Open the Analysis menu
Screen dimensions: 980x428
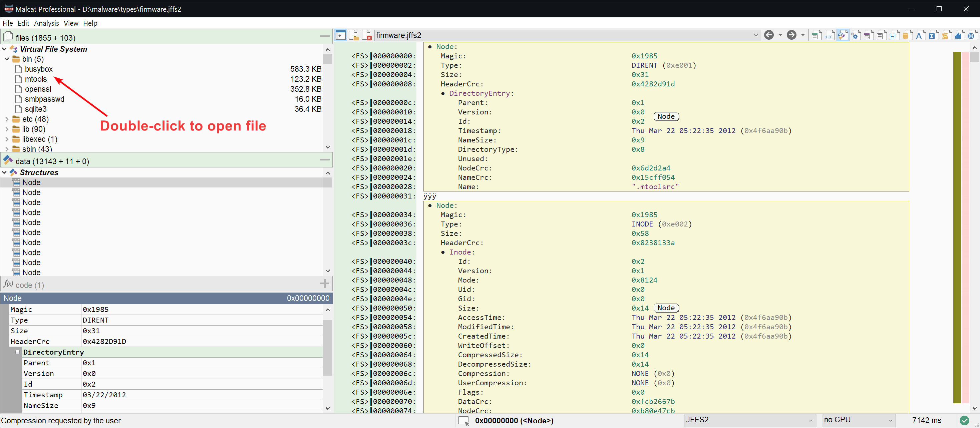tap(46, 23)
